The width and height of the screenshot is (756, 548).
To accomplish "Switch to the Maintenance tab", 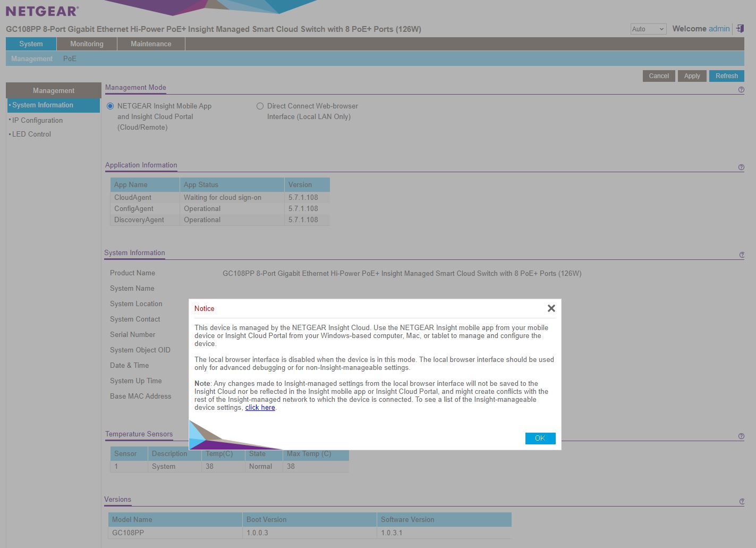I will pos(151,44).
